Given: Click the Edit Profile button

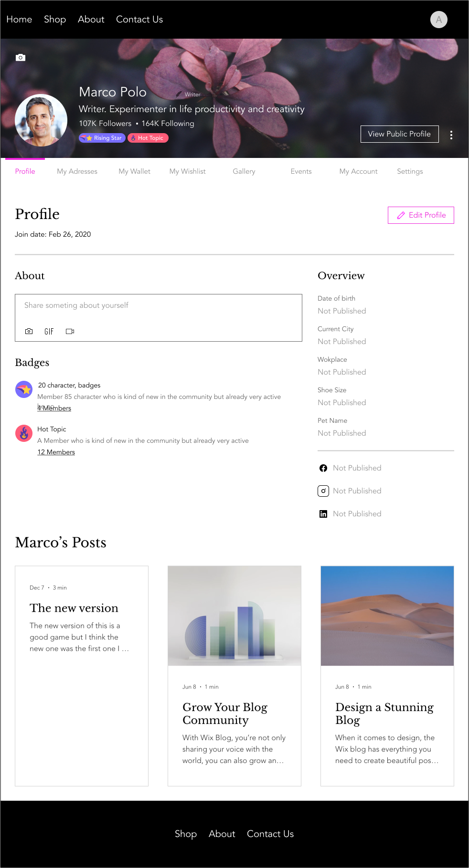Looking at the screenshot, I should click(421, 215).
